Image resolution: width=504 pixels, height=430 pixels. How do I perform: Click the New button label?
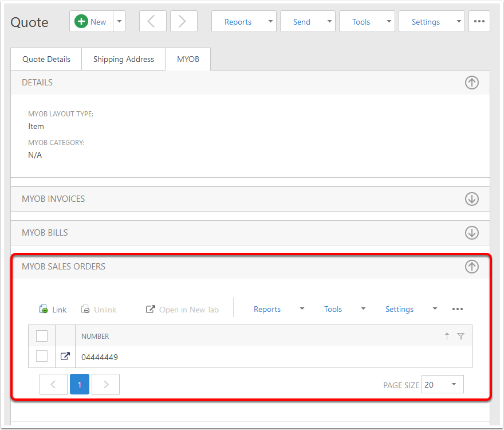point(98,22)
